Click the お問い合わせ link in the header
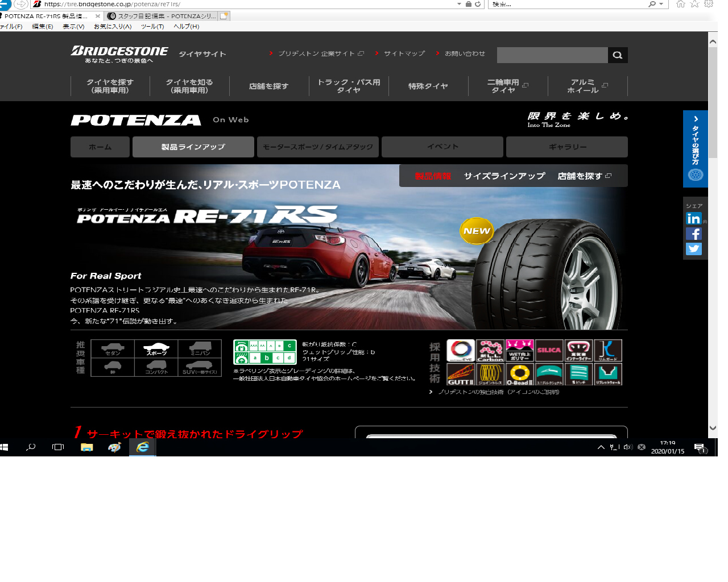 [464, 53]
